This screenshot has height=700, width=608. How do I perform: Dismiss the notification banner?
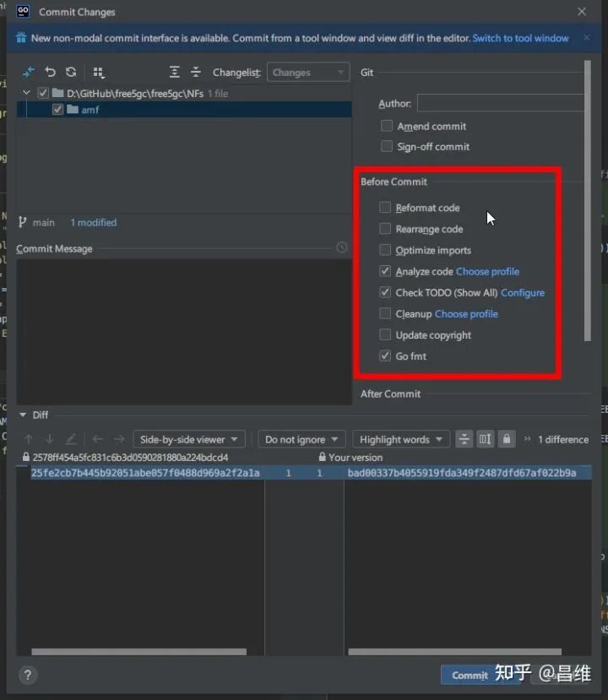(587, 38)
